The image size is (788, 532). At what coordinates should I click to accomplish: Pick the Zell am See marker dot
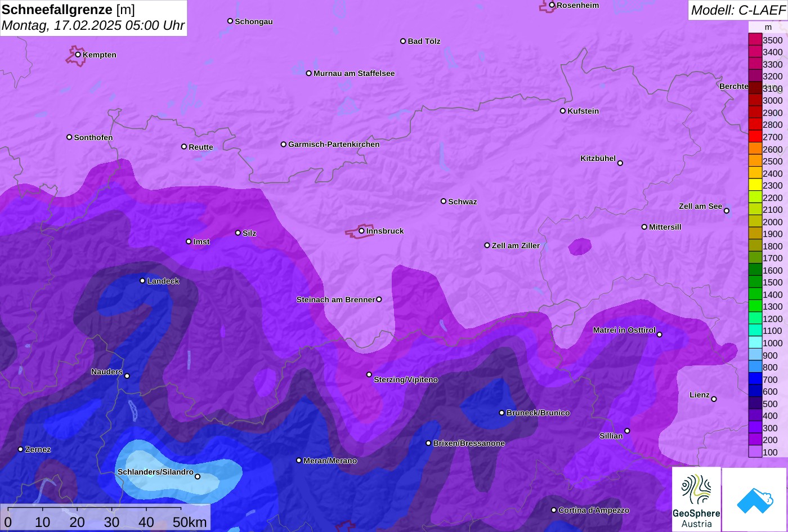click(726, 211)
